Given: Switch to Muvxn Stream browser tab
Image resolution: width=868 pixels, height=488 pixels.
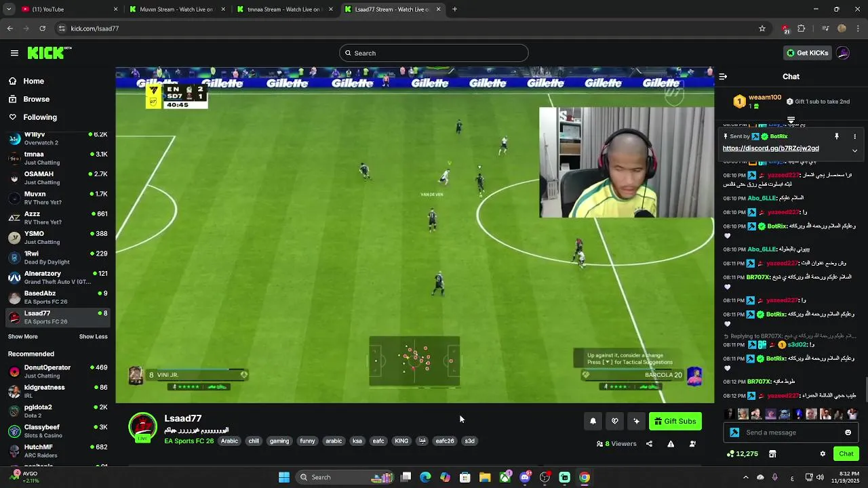Looking at the screenshot, I should pyautogui.click(x=176, y=9).
